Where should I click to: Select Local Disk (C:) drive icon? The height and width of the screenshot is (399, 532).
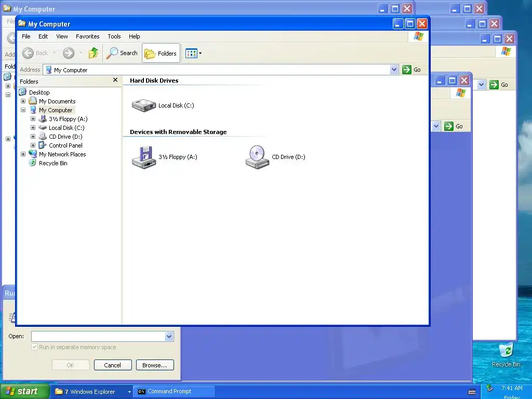coord(144,105)
